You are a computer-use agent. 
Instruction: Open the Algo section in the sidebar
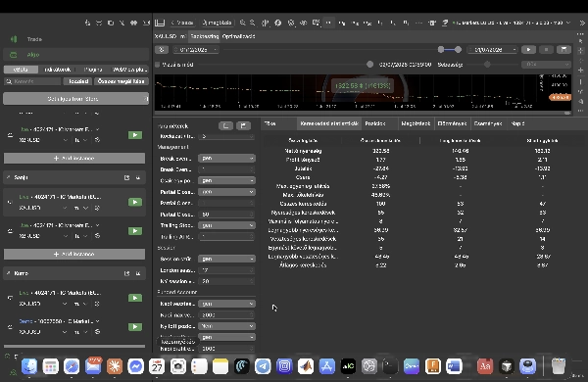pos(75,55)
